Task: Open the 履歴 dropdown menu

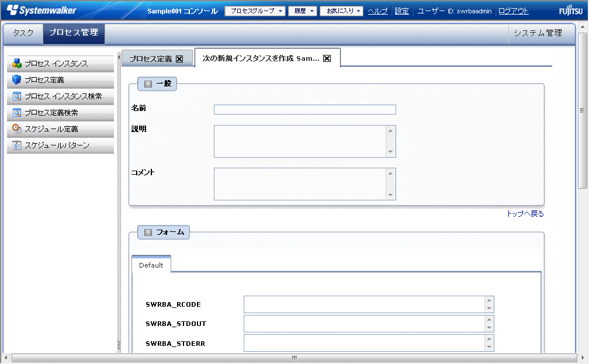Action: (302, 11)
